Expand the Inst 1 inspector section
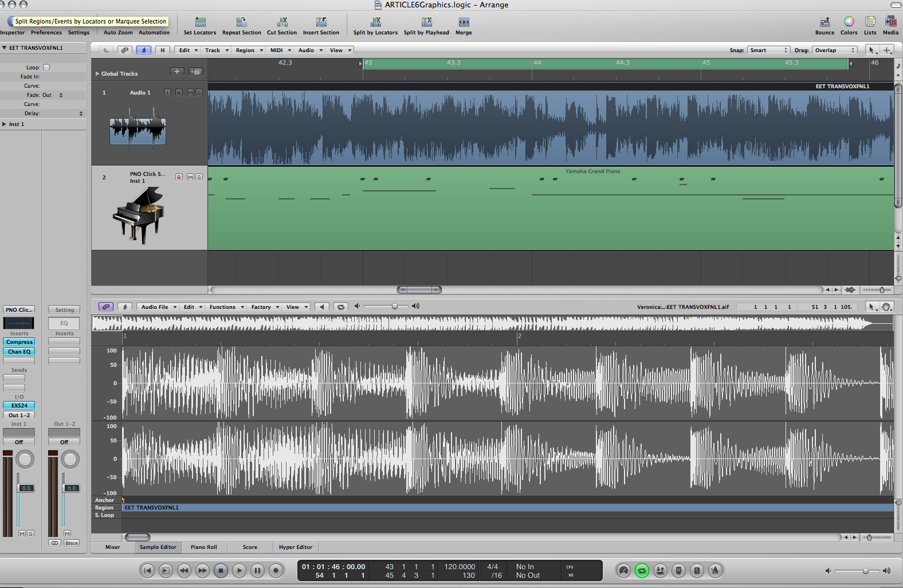The image size is (903, 588). 5,124
